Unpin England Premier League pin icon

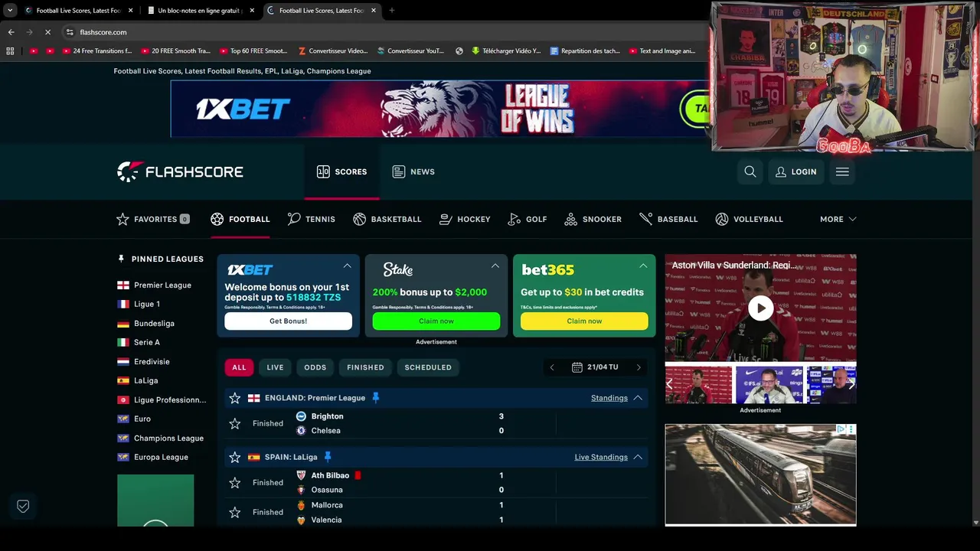click(x=375, y=398)
